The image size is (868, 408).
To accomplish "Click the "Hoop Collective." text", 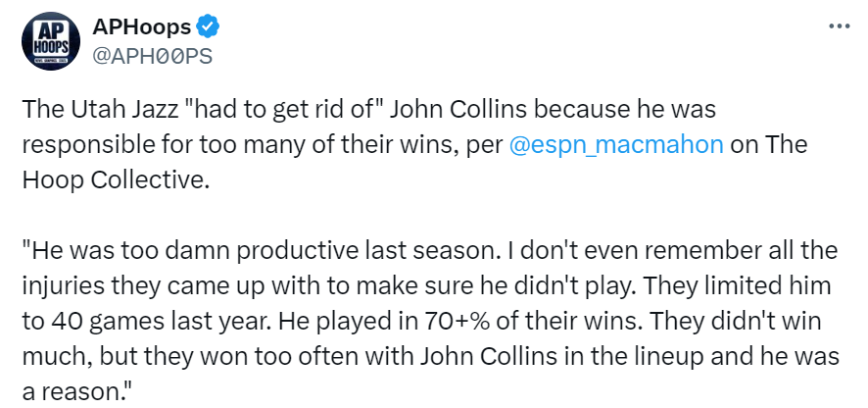I will (x=117, y=180).
